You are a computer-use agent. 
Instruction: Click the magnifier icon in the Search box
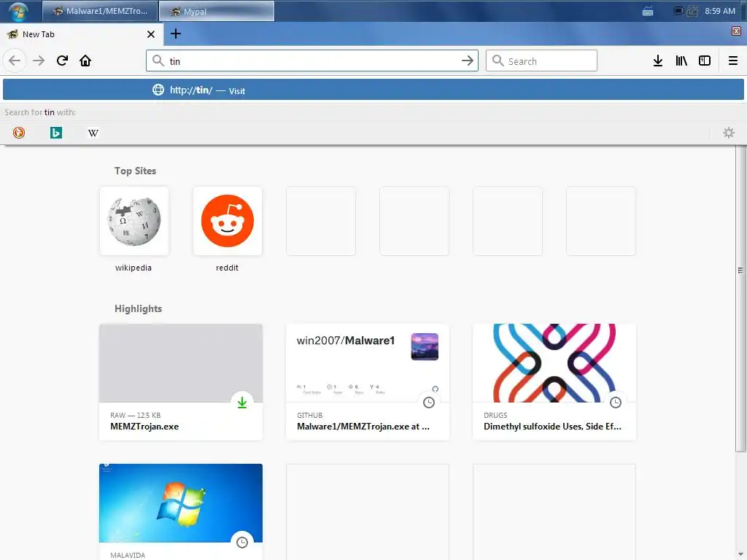498,61
